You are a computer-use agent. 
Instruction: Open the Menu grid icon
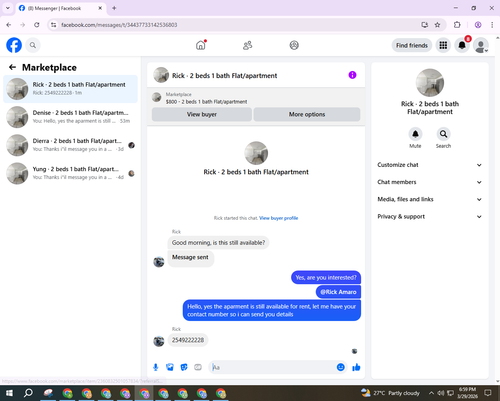coord(443,45)
